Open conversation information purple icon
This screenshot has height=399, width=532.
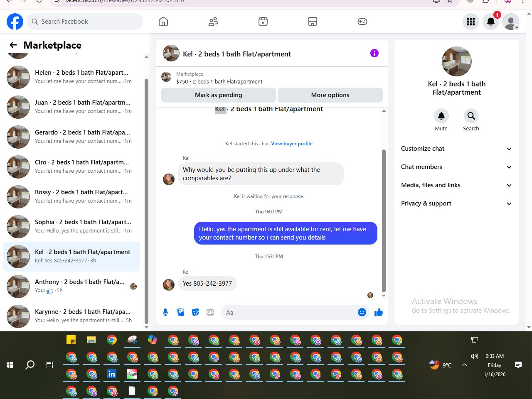click(x=374, y=53)
